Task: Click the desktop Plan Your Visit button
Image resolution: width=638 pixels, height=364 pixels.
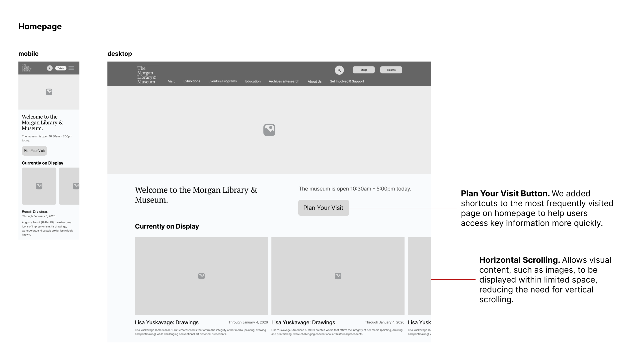Action: 323,208
